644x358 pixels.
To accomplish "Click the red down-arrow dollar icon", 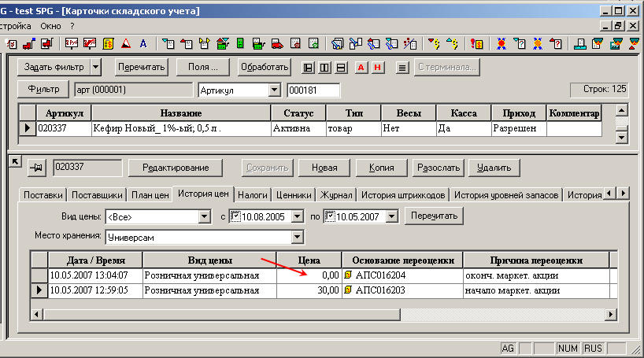I will click(434, 43).
